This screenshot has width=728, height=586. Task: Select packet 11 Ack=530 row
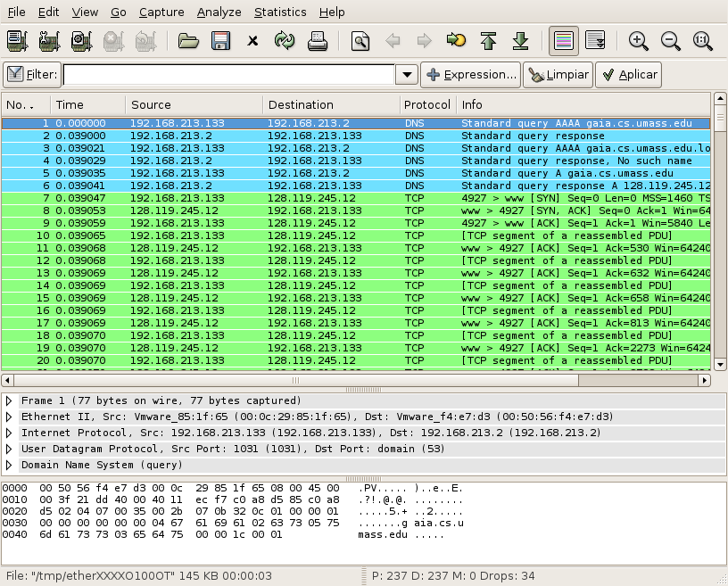[356, 248]
